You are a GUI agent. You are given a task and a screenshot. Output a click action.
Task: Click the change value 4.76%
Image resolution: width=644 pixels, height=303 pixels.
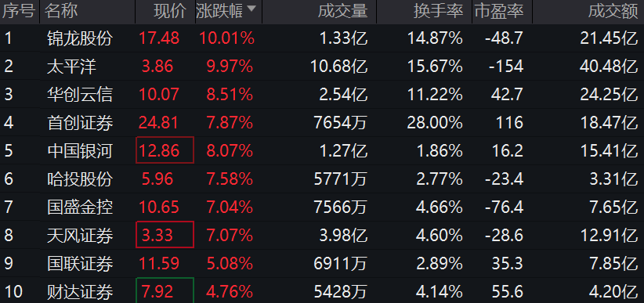click(x=230, y=292)
